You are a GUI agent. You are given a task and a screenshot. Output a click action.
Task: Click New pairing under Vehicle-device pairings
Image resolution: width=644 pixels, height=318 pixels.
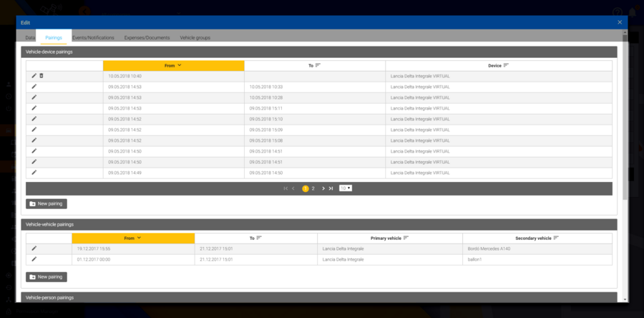47,204
